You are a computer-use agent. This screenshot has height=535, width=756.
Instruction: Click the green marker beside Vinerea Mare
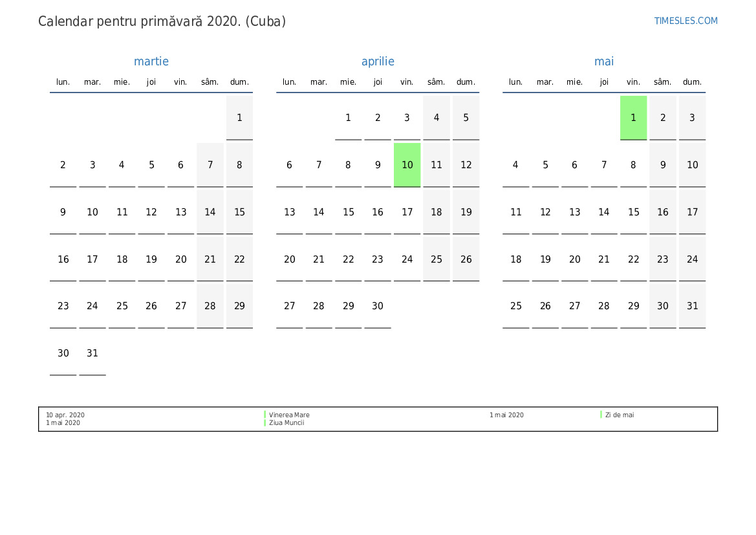[265, 415]
